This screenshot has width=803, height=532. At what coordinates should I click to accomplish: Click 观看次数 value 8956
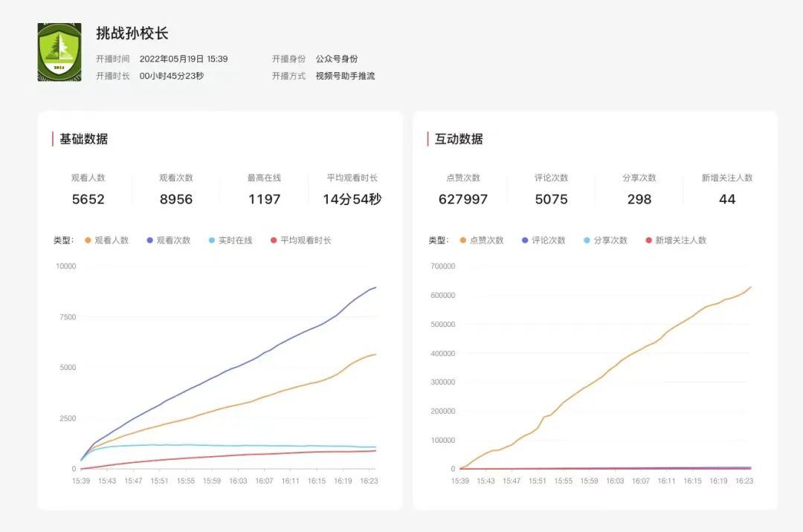[176, 199]
